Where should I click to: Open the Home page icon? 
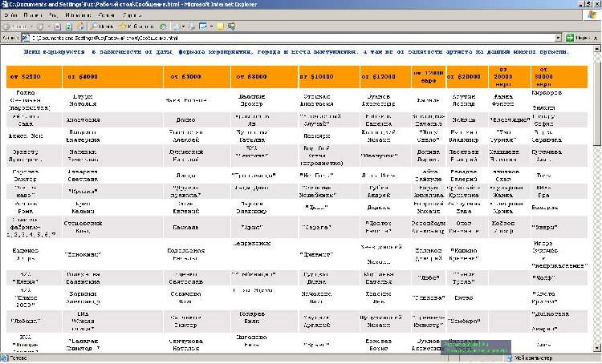(x=80, y=26)
